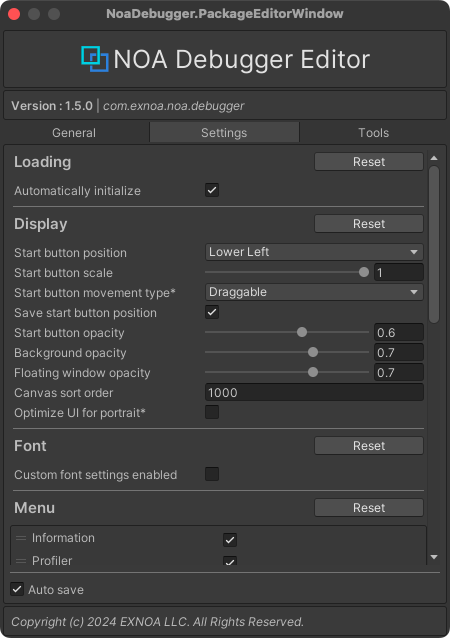The height and width of the screenshot is (638, 450).
Task: Click the Auto save label
Action: click(56, 590)
